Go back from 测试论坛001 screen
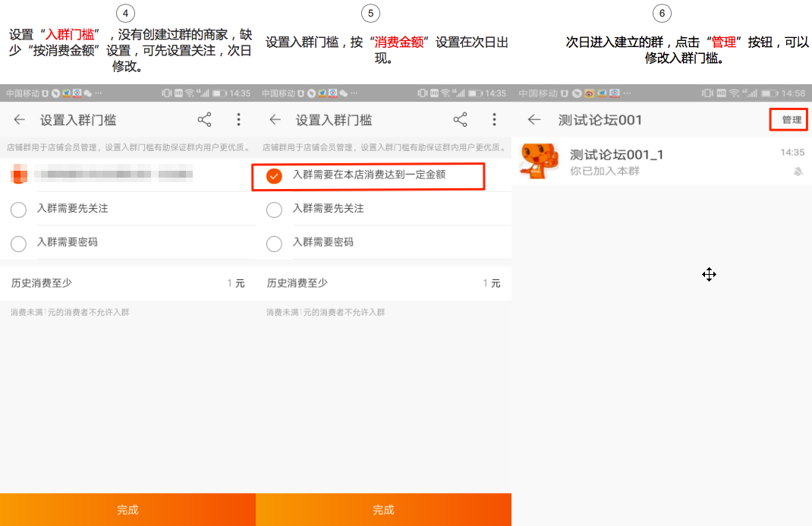This screenshot has height=526, width=812. click(x=534, y=120)
